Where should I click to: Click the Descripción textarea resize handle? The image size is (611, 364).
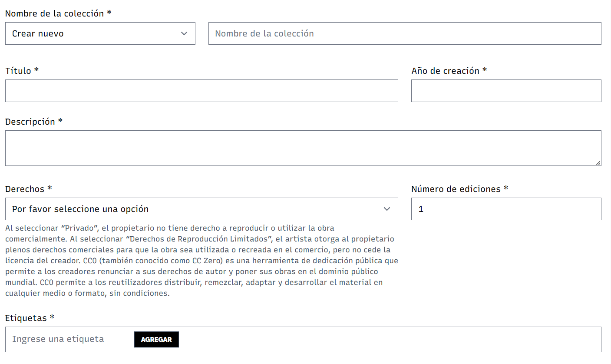tap(599, 164)
